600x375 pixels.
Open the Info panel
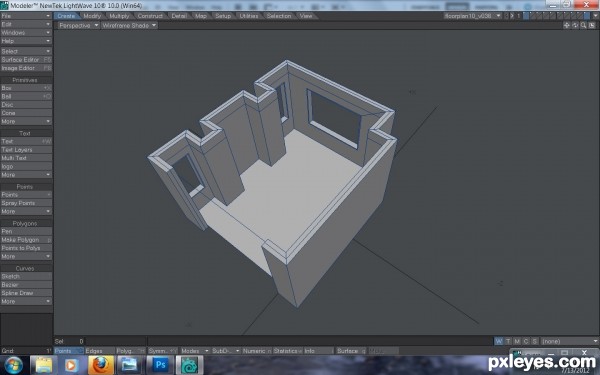coord(319,351)
